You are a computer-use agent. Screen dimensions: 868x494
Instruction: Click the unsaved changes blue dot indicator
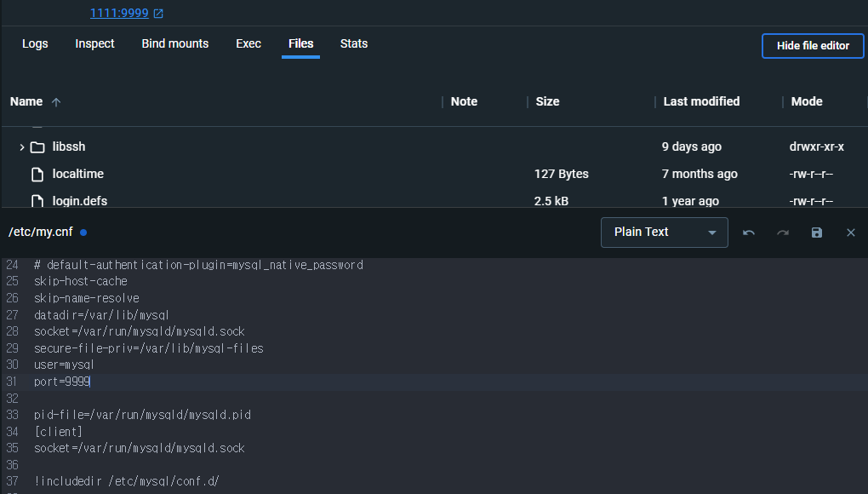click(x=83, y=233)
